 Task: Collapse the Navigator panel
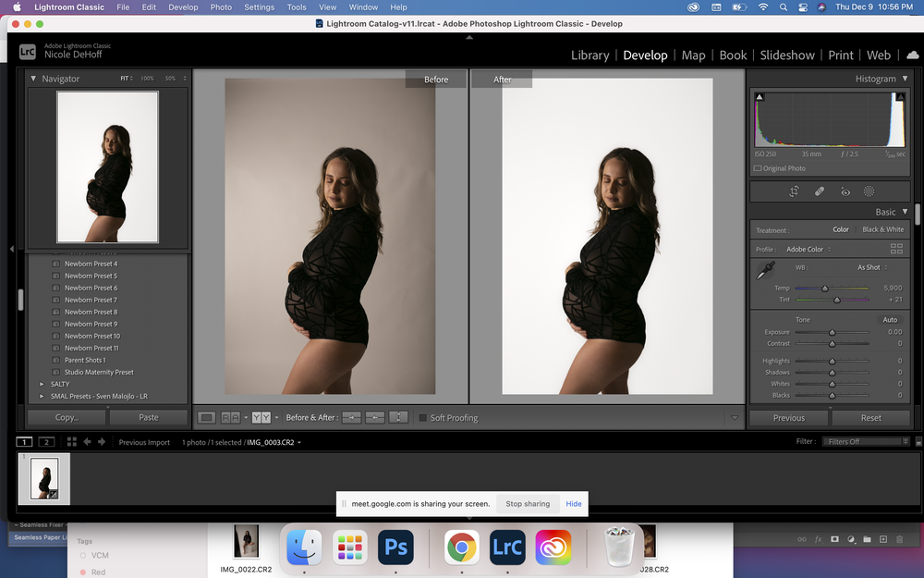(33, 79)
